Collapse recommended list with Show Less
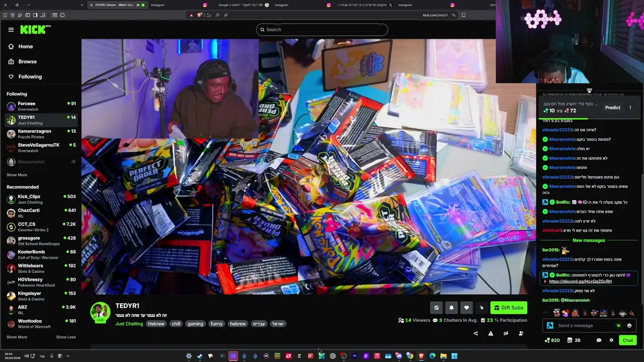Image resolution: width=644 pixels, height=362 pixels. click(66, 337)
